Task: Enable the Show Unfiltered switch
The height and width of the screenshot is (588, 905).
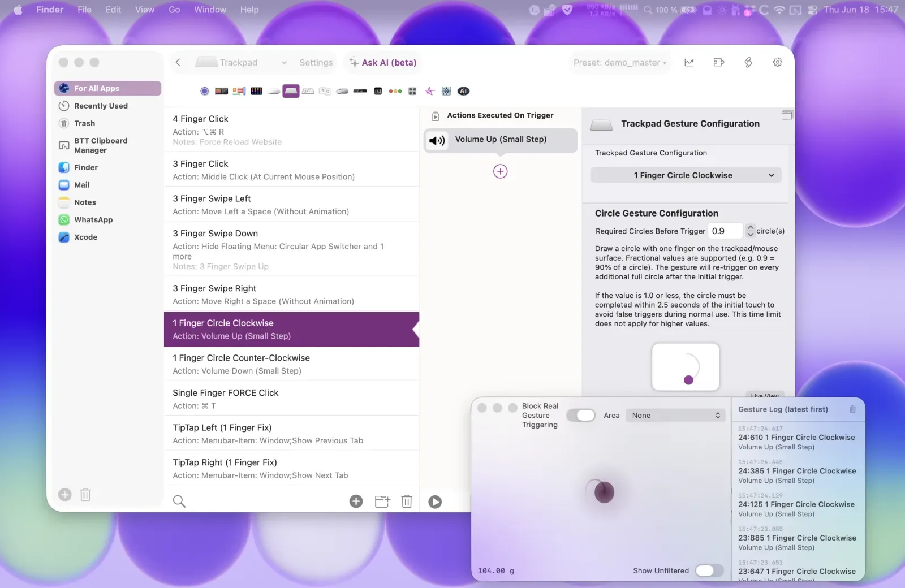Action: pyautogui.click(x=709, y=570)
